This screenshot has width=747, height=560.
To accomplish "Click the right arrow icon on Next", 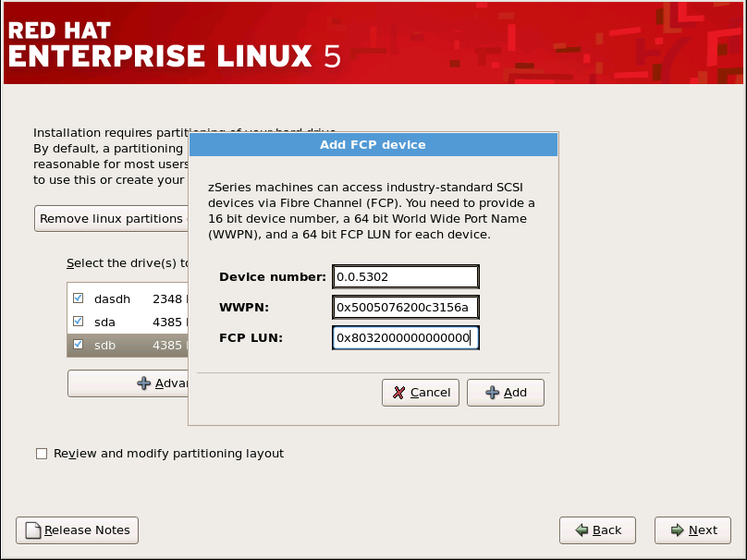I will coord(677,530).
